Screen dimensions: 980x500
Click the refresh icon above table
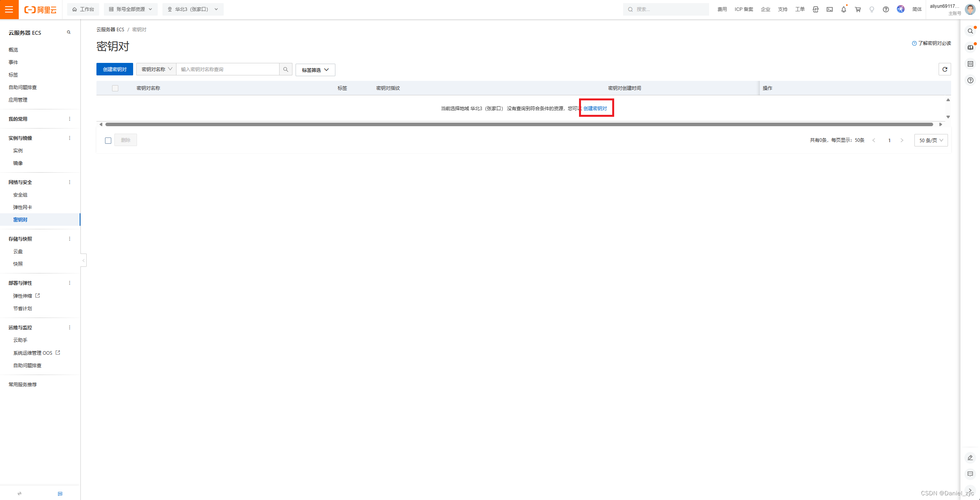click(944, 70)
